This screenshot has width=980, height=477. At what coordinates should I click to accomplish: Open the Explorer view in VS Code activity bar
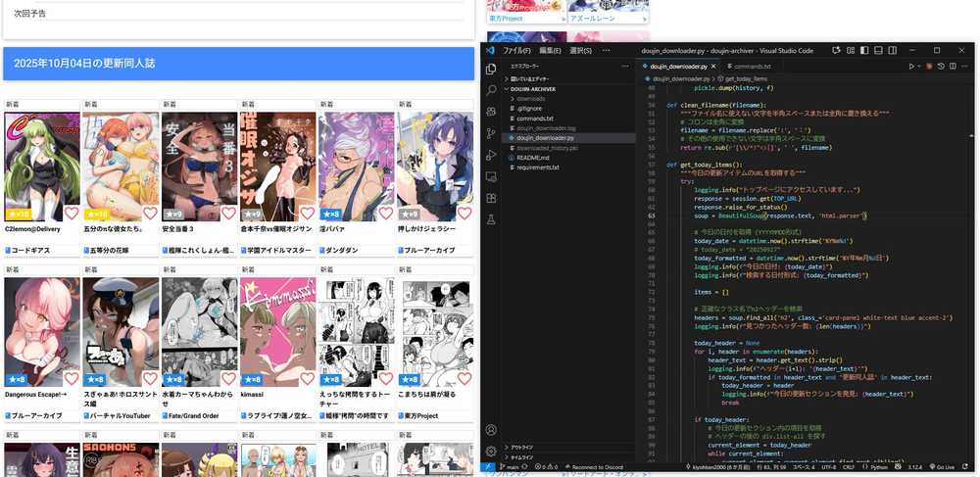(491, 69)
